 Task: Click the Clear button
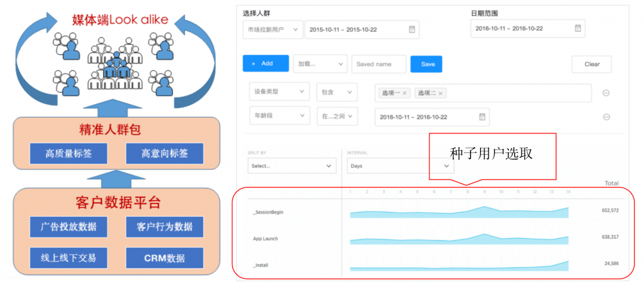click(592, 64)
